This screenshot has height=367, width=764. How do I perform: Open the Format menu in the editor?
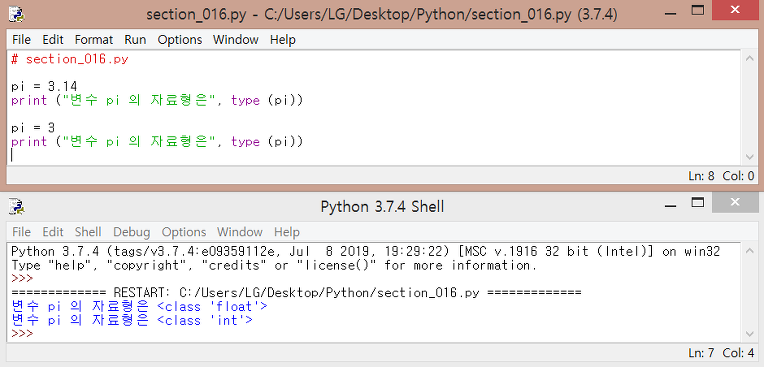pos(94,39)
